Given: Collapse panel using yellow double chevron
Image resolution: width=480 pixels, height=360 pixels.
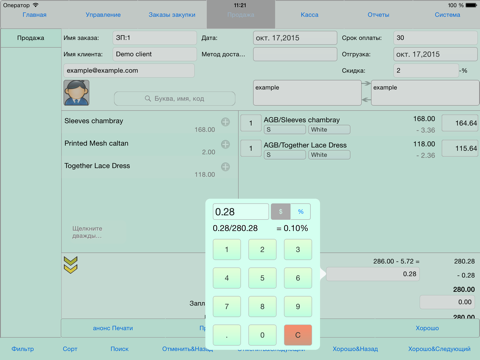Looking at the screenshot, I should [71, 265].
